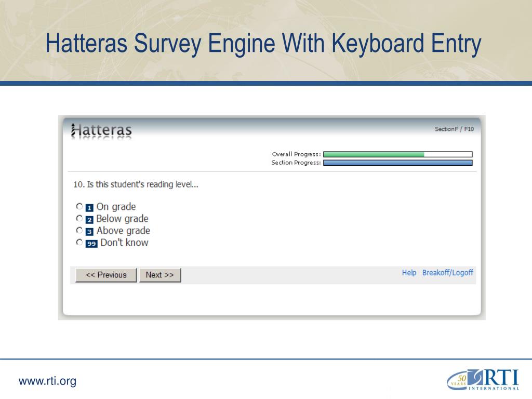This screenshot has width=532, height=399.
Task: Click the number 3 key badge
Action: [x=89, y=232]
